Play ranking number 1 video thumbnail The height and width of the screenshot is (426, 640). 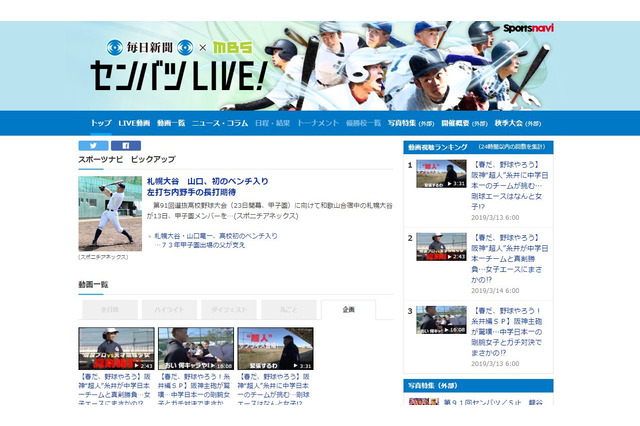click(x=441, y=173)
